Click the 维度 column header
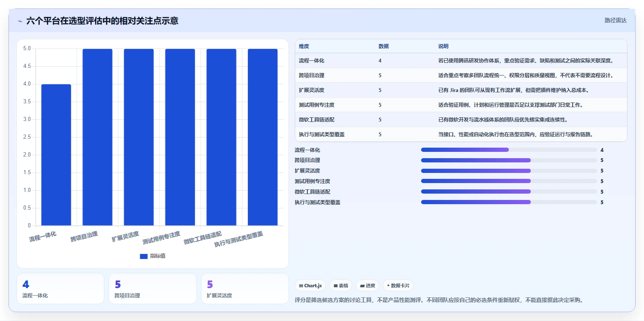 [304, 46]
